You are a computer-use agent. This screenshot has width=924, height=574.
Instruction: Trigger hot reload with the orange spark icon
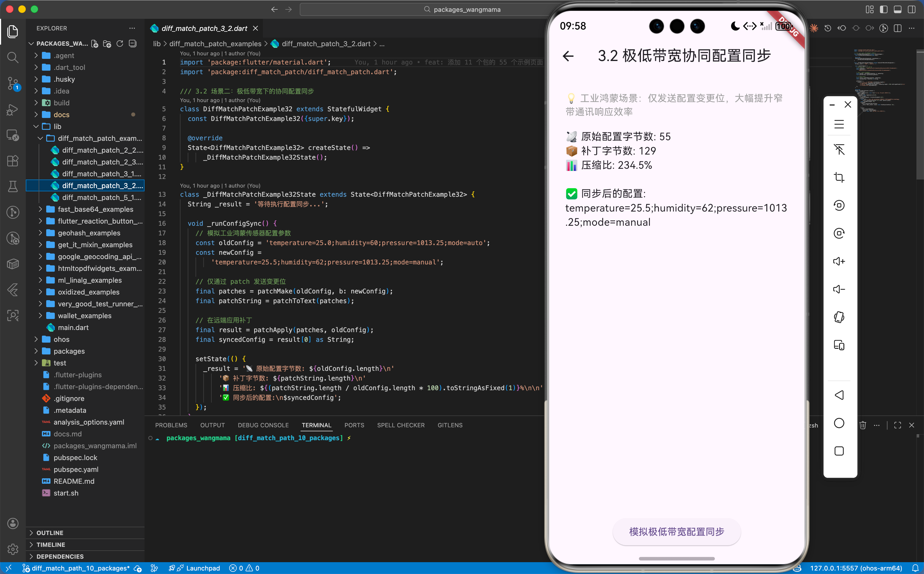point(814,28)
